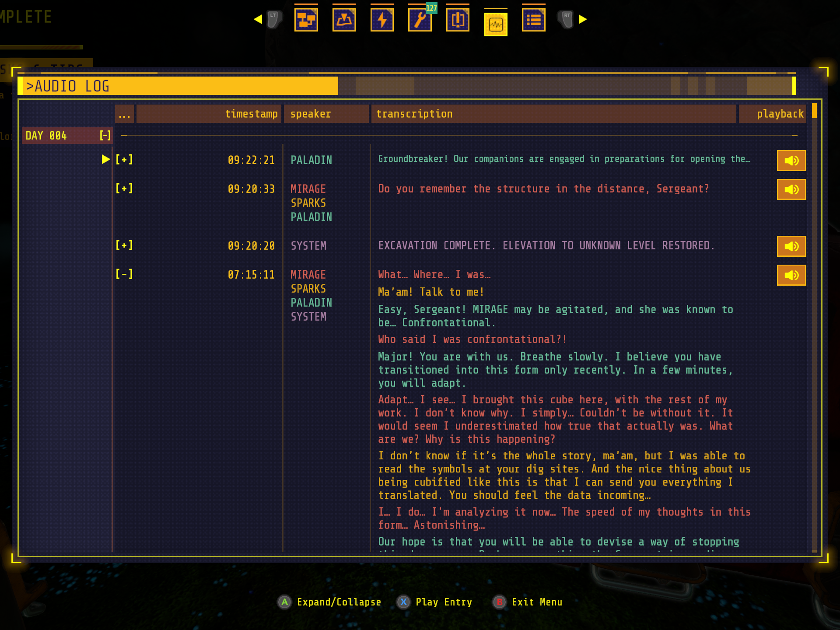The height and width of the screenshot is (630, 840).
Task: Select the highlighted audio log waveform icon
Action: pyautogui.click(x=496, y=23)
